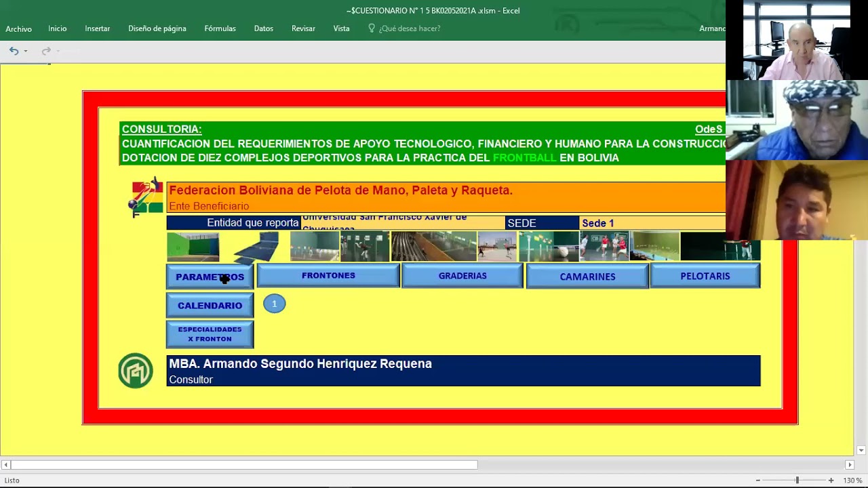868x488 pixels.
Task: Click the blue circle numbered 1
Action: click(274, 304)
